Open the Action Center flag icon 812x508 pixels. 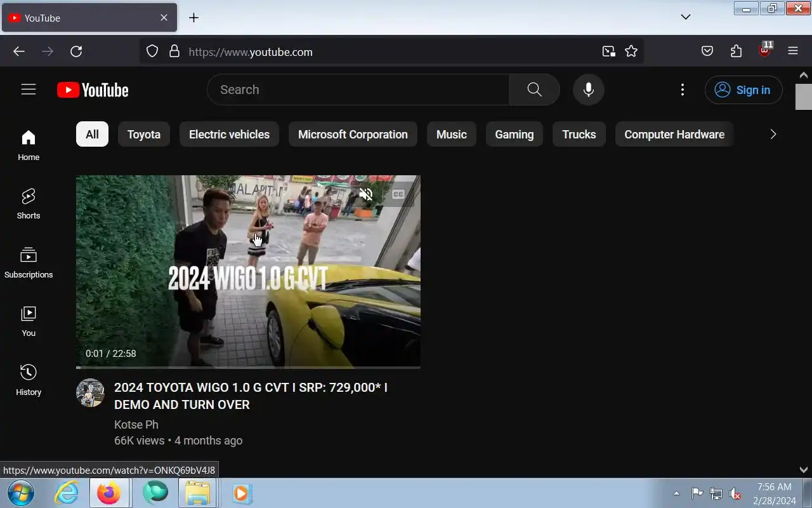click(x=697, y=493)
